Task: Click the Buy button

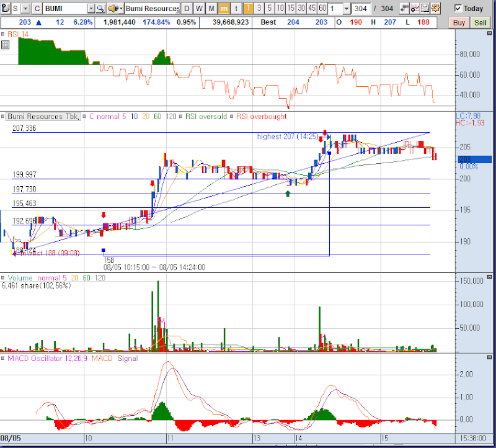Action: point(459,23)
